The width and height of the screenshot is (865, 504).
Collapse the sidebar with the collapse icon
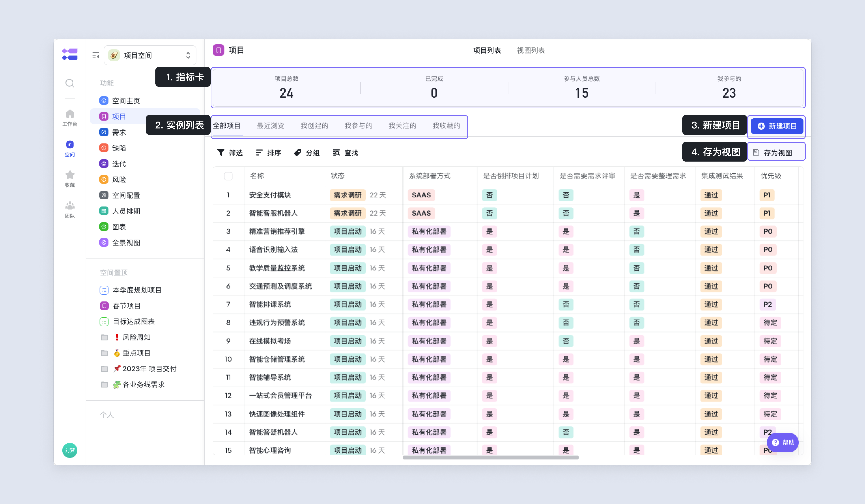click(96, 55)
